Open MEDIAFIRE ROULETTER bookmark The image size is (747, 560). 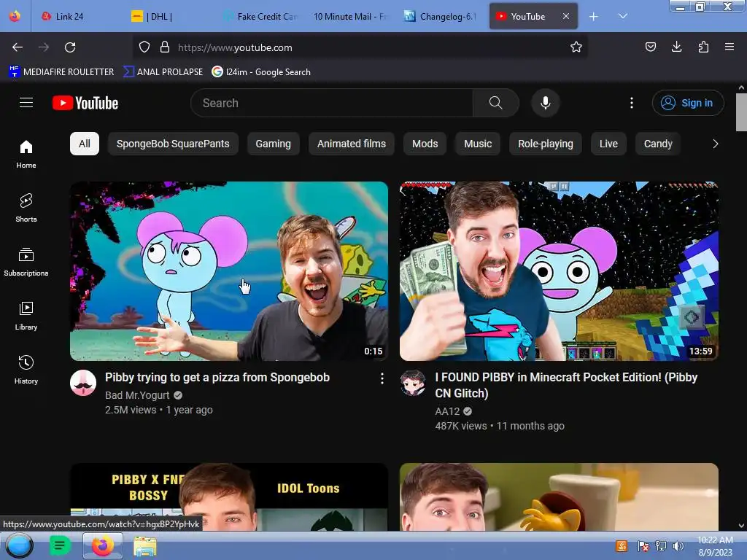[x=61, y=72]
